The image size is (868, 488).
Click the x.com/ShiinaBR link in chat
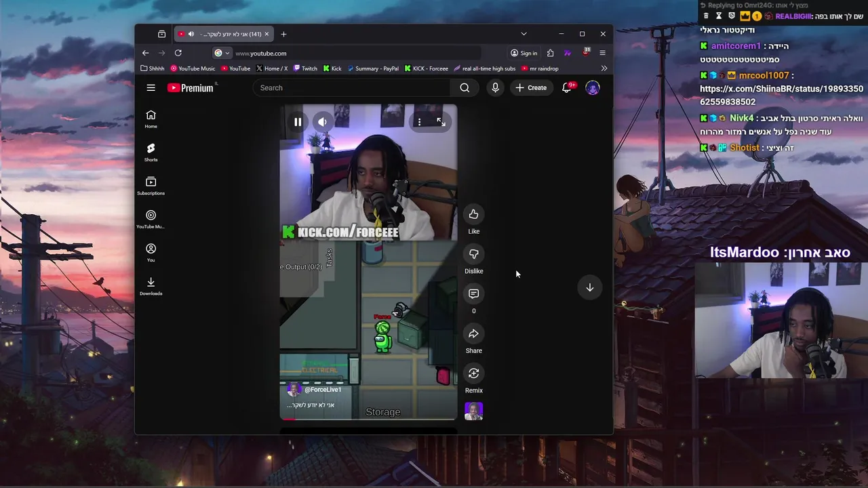tap(781, 96)
